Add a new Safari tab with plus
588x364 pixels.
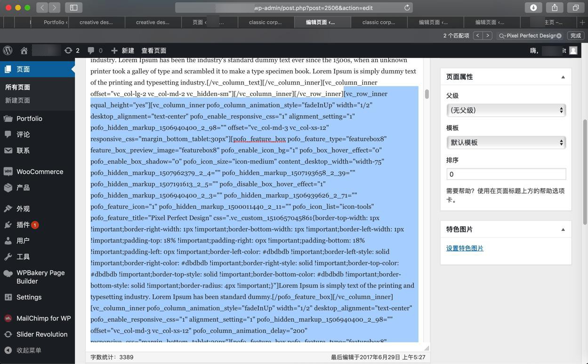click(582, 22)
